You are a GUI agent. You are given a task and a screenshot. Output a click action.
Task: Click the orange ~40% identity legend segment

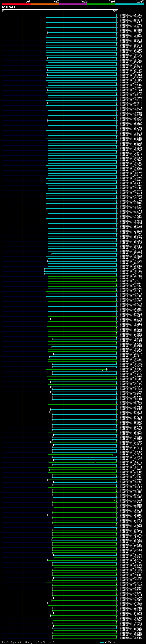(x=45, y=4)
